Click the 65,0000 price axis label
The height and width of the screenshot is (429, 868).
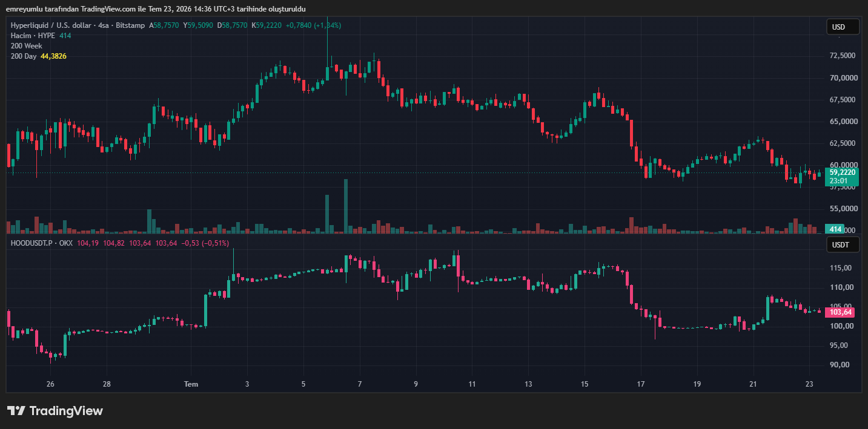click(x=842, y=122)
